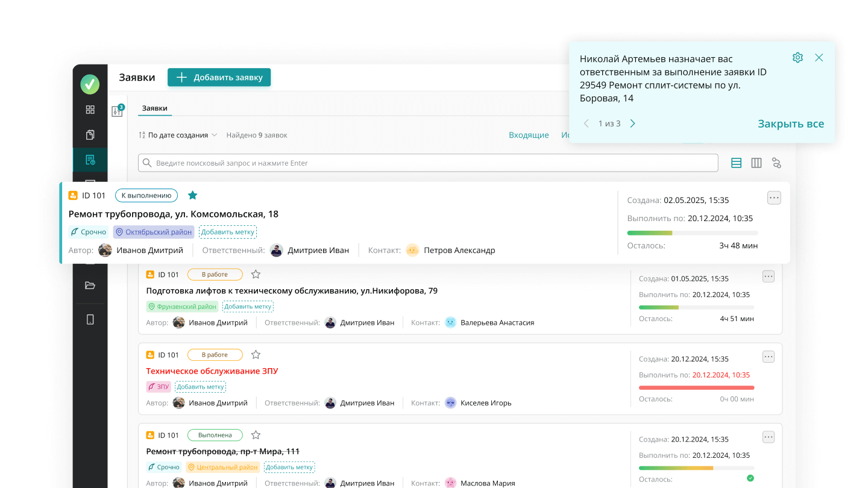Open more menu for пр-т Мира request
The height and width of the screenshot is (488, 868).
coord(768,437)
